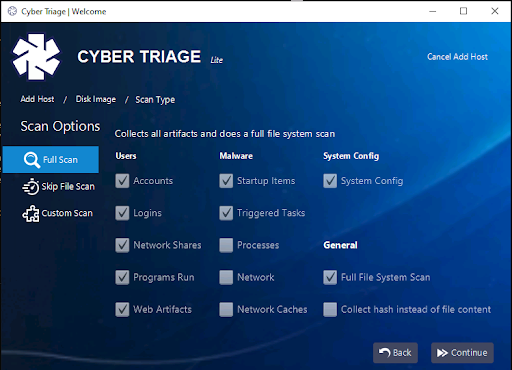Toggle the Triggered Tasks checkbox
This screenshot has height=370, width=512.
[226, 213]
